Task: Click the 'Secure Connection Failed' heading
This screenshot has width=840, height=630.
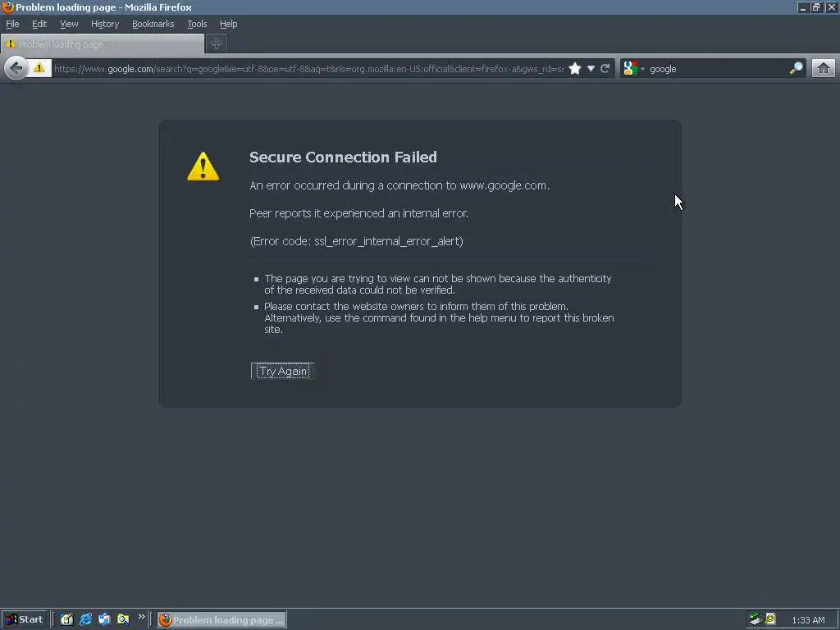Action: point(344,157)
